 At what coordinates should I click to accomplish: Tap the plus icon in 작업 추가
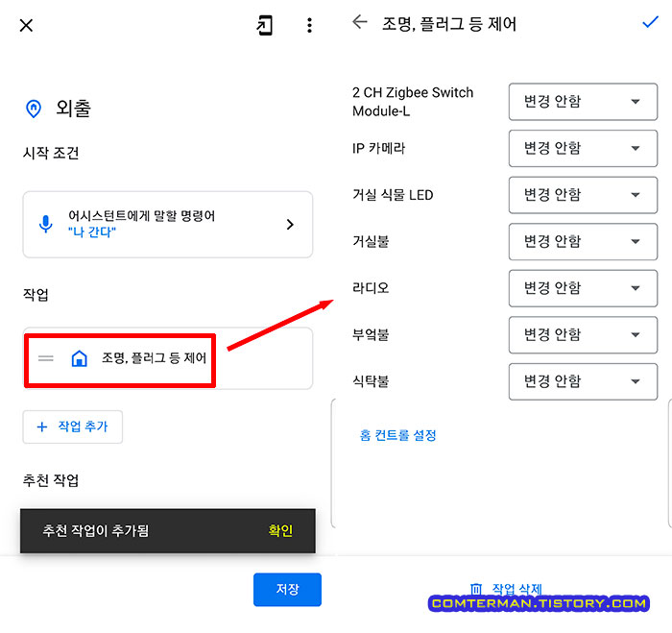point(42,426)
